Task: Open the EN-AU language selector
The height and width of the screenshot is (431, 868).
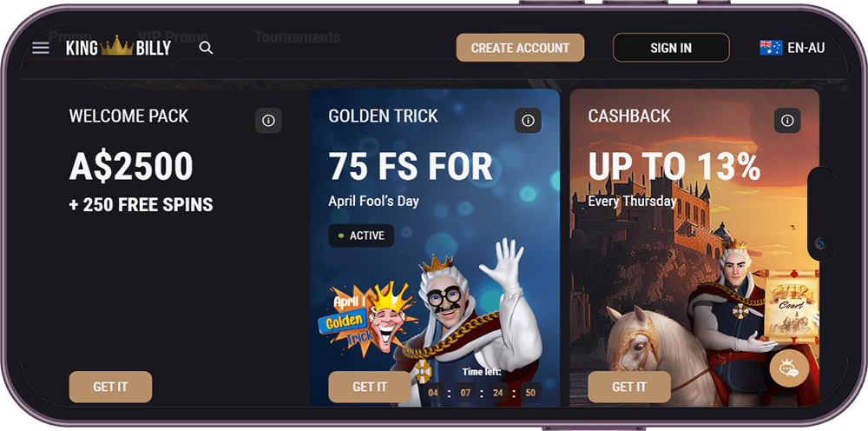Action: coord(792,48)
